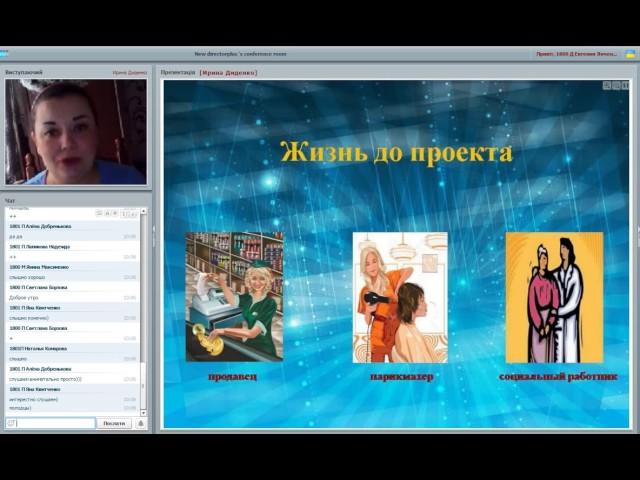Click the first small icon atop presentation
This screenshot has width=640, height=480.
click(x=607, y=85)
